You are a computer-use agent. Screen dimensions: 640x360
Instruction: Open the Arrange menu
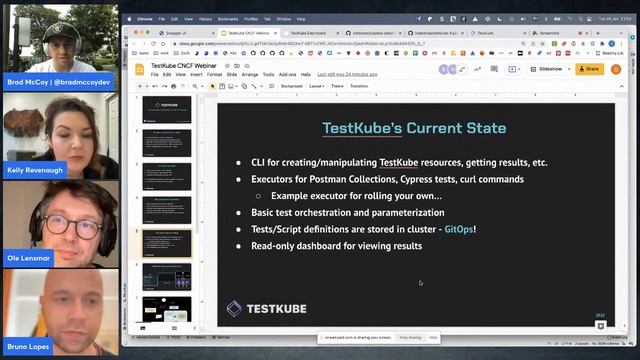(250, 75)
